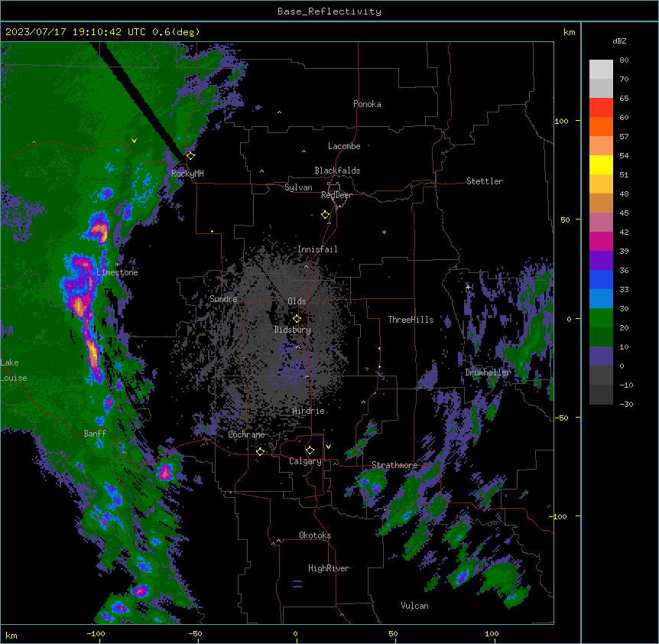Click the Didsbury label
The image size is (659, 644).
point(293,330)
